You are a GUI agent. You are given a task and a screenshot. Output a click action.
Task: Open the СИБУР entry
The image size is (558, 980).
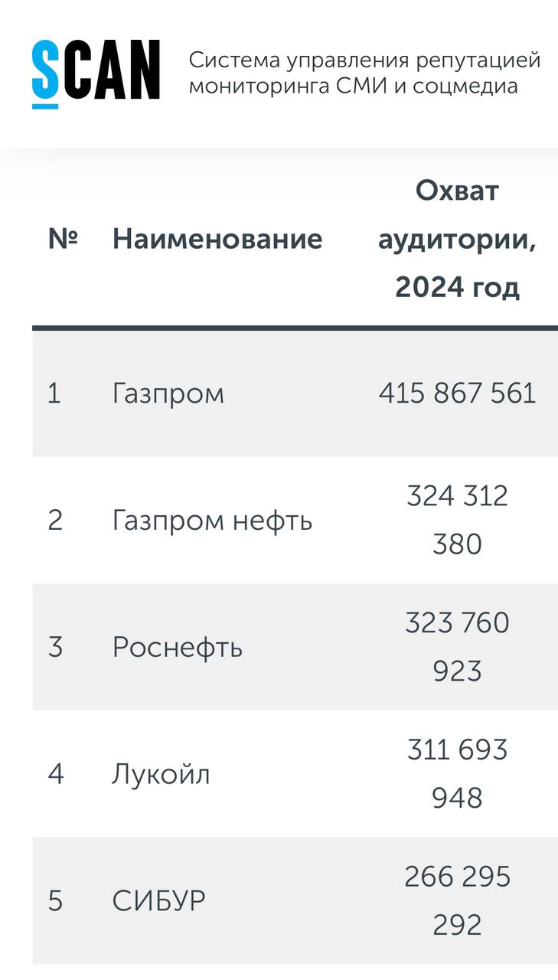(x=159, y=901)
